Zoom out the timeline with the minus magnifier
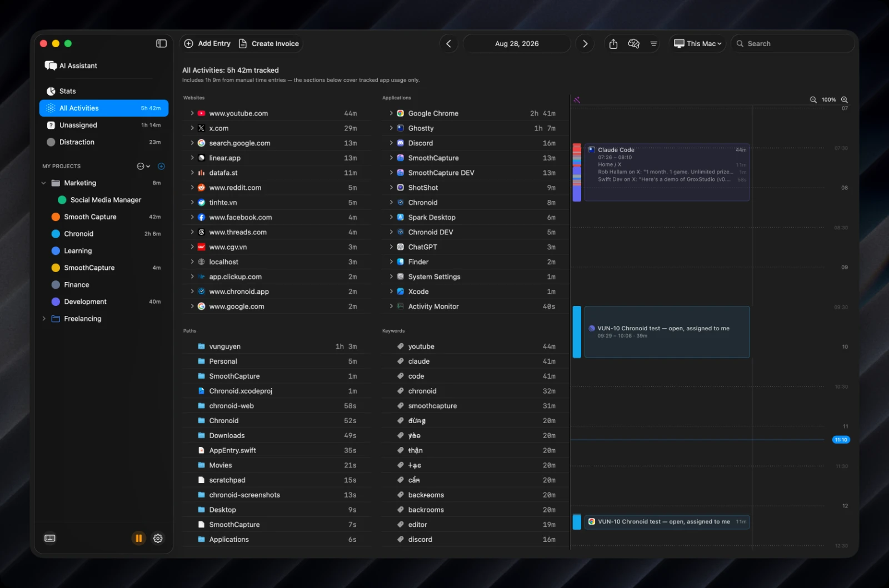This screenshot has height=588, width=889. pyautogui.click(x=813, y=100)
